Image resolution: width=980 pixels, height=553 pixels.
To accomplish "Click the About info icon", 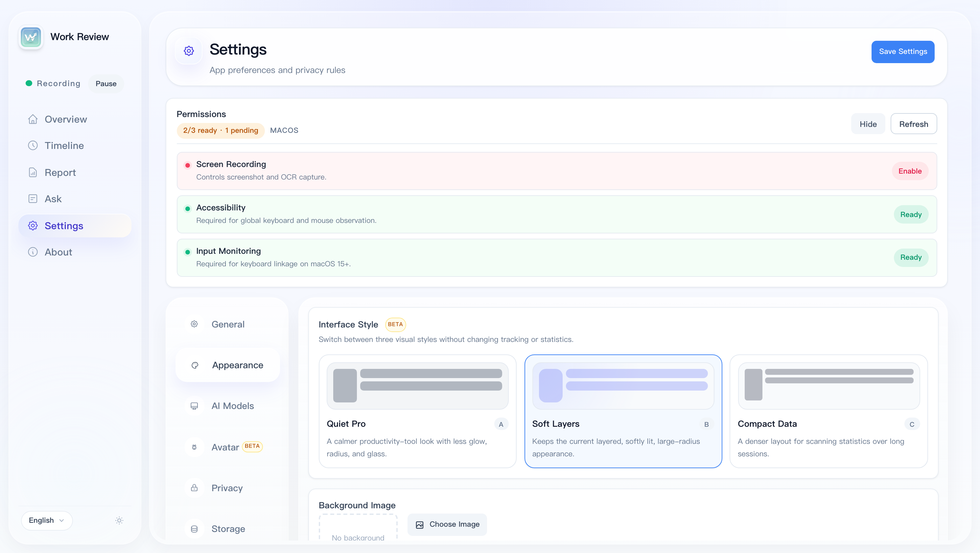I will point(33,252).
